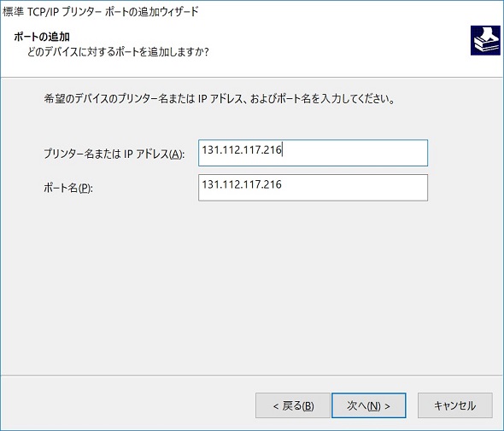Proceed with the 次へ(N) button

pyautogui.click(x=369, y=405)
